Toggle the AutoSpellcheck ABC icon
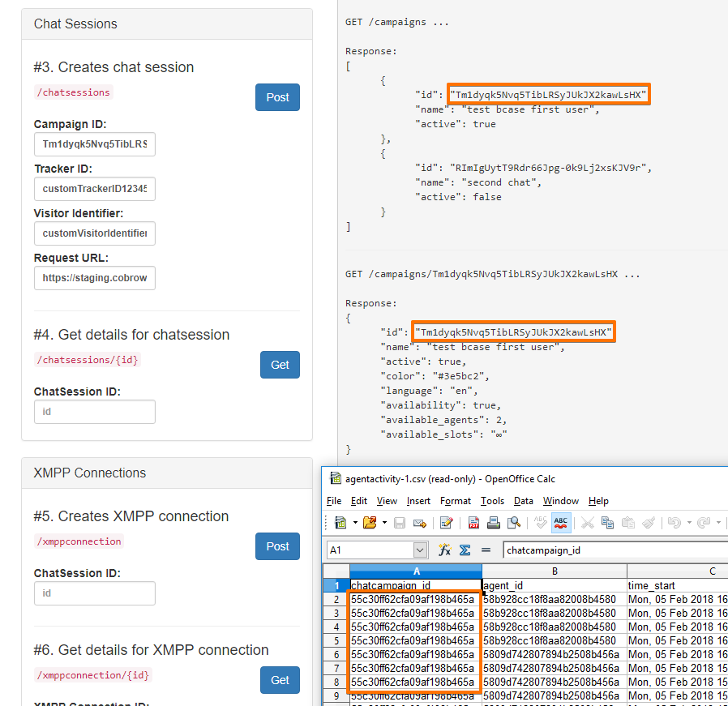The height and width of the screenshot is (706, 728). [x=561, y=523]
